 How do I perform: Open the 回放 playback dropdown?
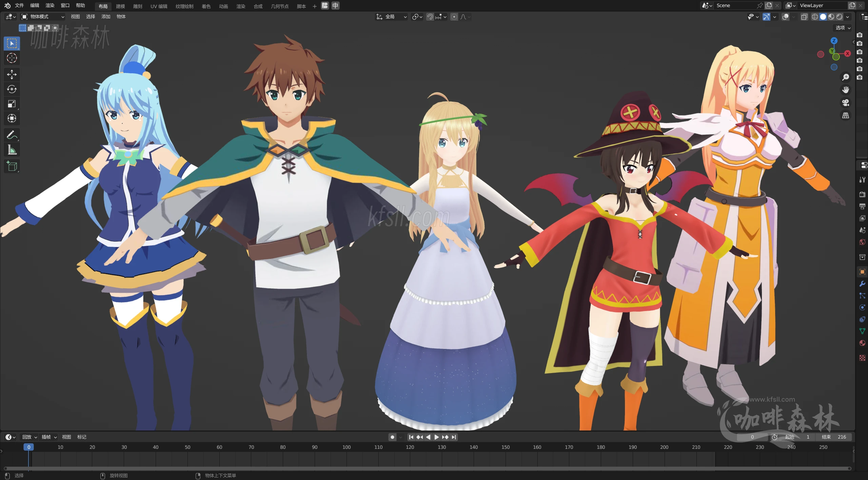[x=29, y=437]
